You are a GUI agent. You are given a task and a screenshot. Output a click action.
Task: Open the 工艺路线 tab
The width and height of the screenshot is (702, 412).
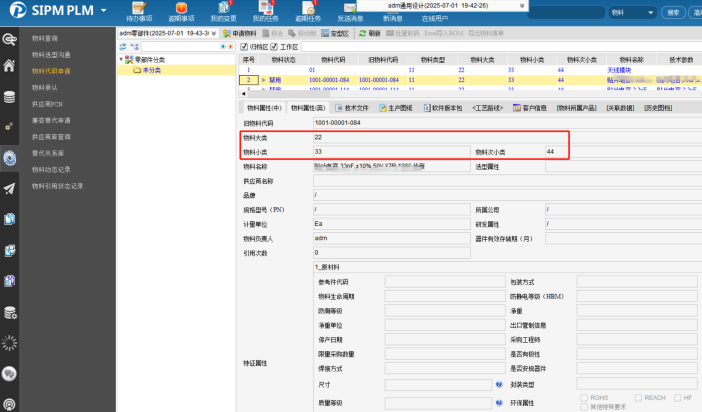click(x=488, y=108)
